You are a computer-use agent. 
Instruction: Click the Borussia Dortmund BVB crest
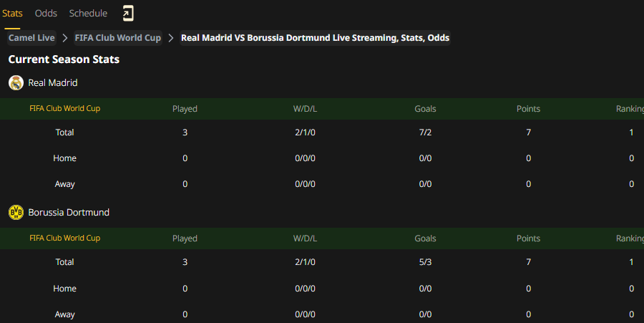pos(16,213)
